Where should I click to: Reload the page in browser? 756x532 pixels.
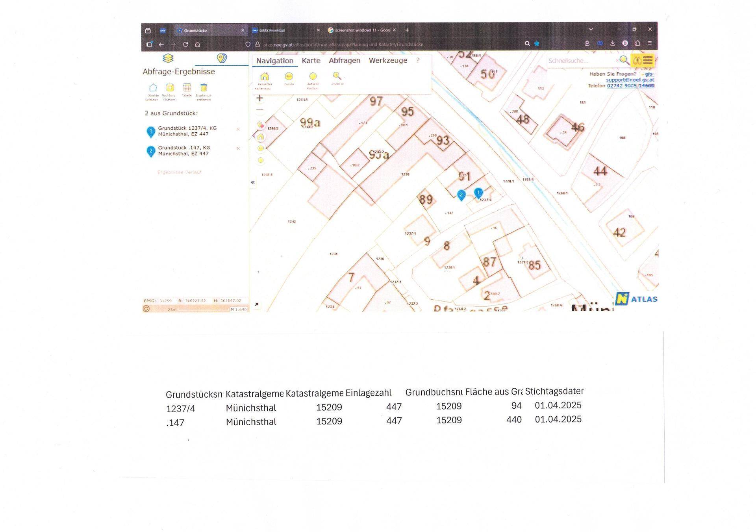point(185,44)
